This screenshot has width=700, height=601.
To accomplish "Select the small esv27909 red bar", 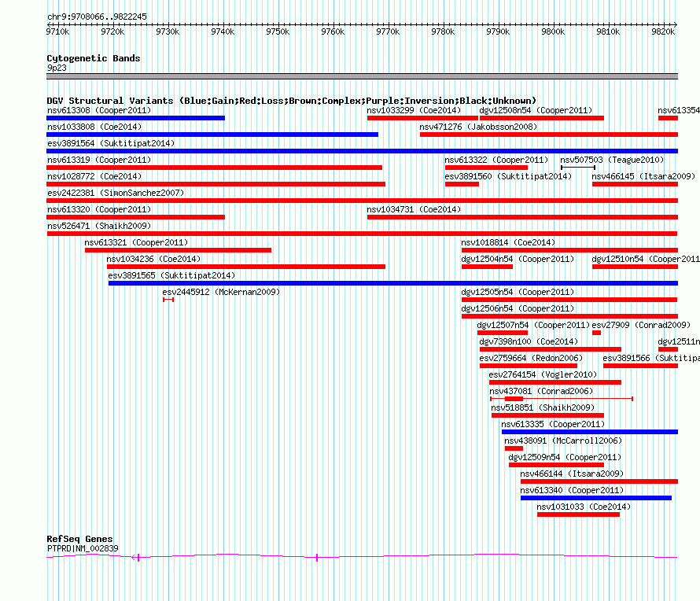I will click(596, 333).
